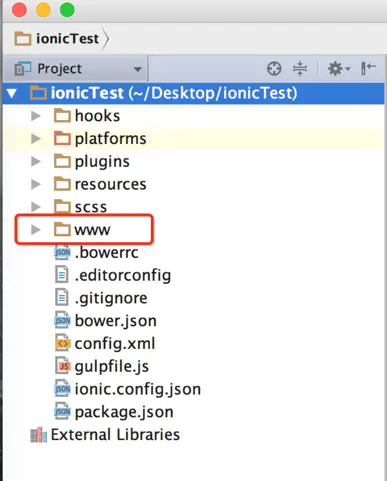Expand the resources folder
Viewport: 387px width, 481px height.
click(36, 184)
